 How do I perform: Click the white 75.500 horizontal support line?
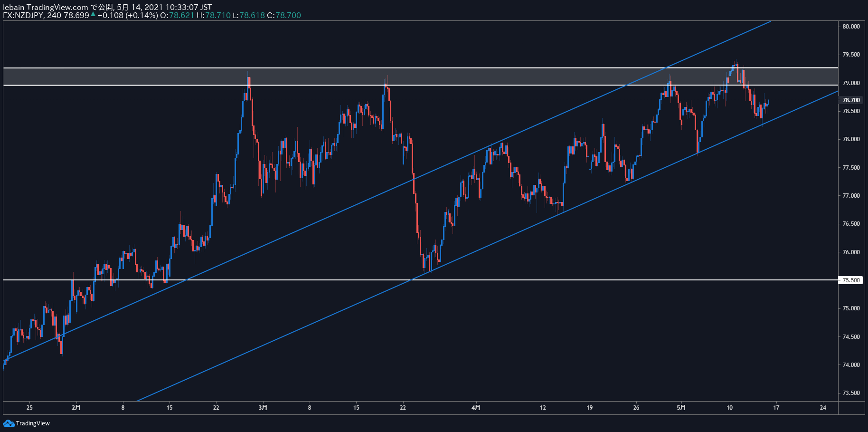(x=420, y=280)
